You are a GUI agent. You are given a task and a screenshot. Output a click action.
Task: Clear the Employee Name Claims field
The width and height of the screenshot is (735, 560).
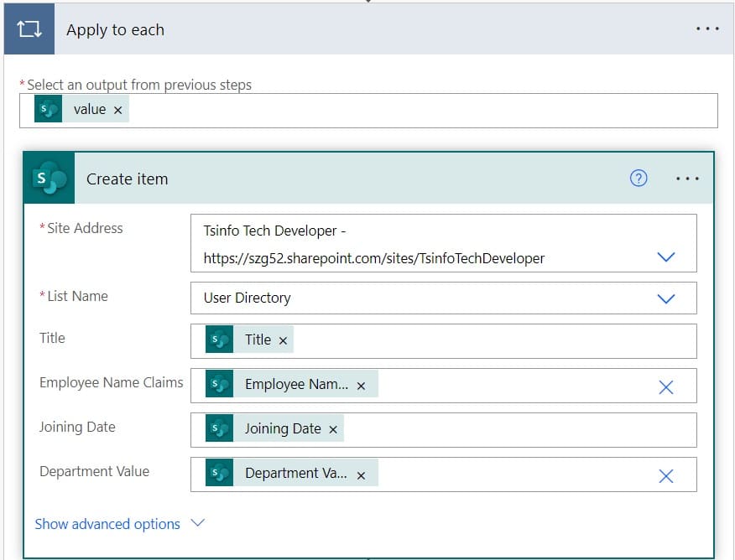point(666,387)
